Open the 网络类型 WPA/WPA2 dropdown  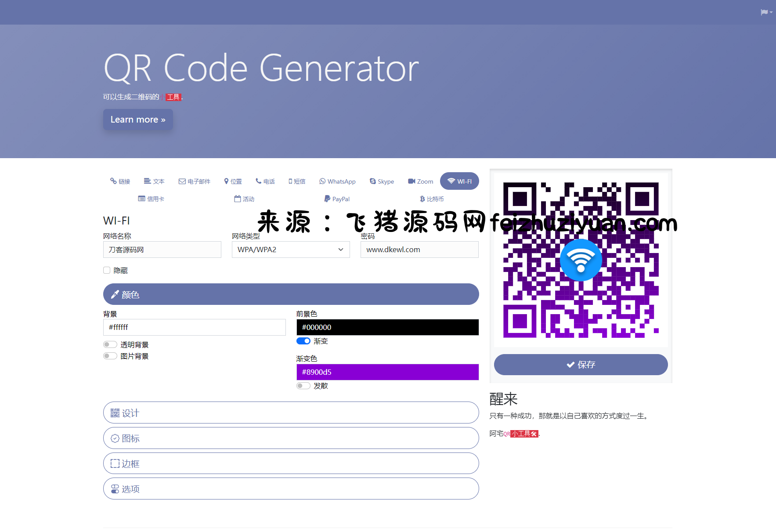[x=290, y=250]
